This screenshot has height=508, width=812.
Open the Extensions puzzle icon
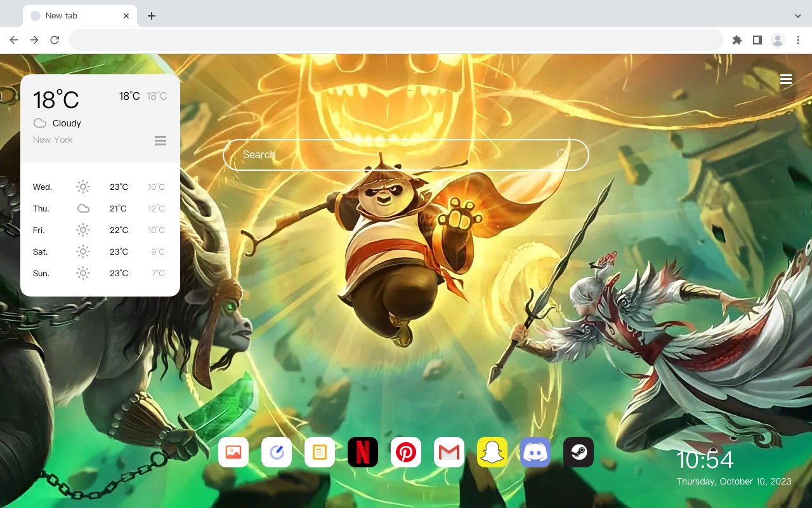737,40
